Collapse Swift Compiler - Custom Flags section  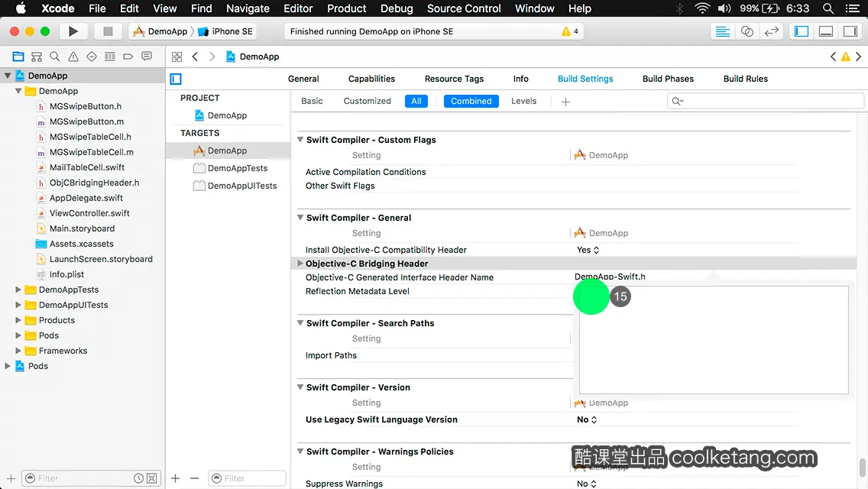[300, 140]
